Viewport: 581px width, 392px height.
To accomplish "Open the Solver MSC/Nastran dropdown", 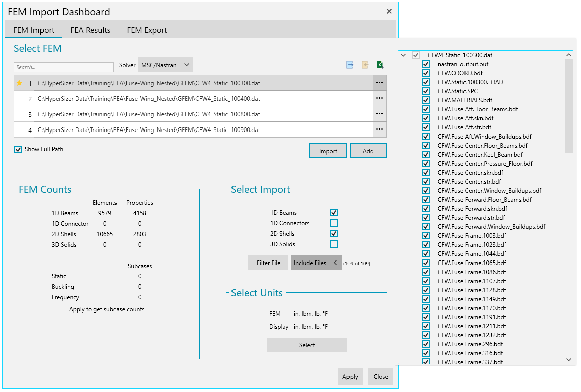I will tap(166, 65).
